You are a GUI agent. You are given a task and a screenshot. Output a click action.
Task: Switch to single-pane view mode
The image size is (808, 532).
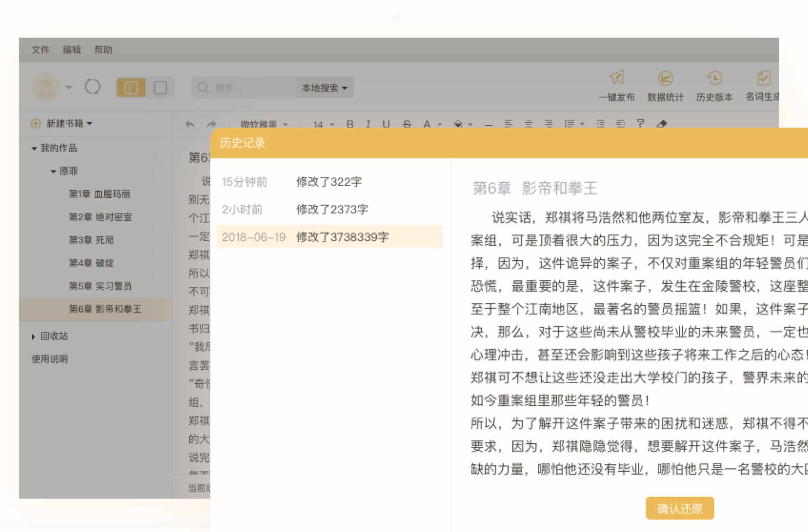pos(160,88)
